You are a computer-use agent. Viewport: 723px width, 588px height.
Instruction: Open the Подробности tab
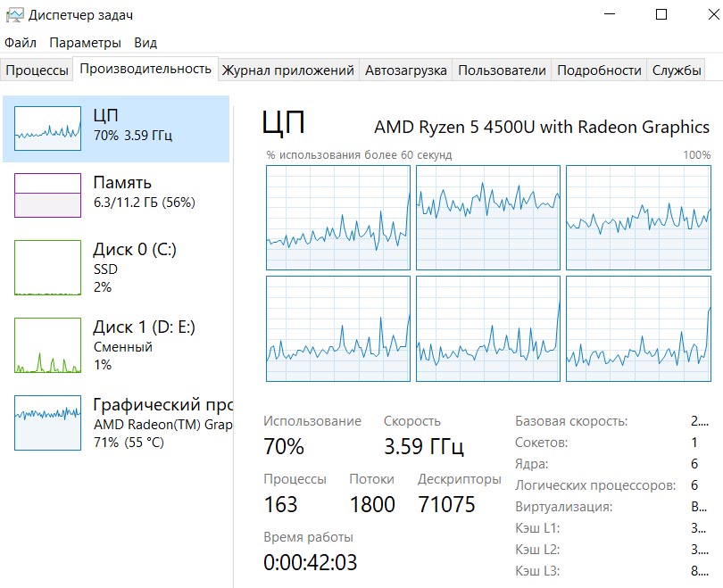click(x=599, y=70)
